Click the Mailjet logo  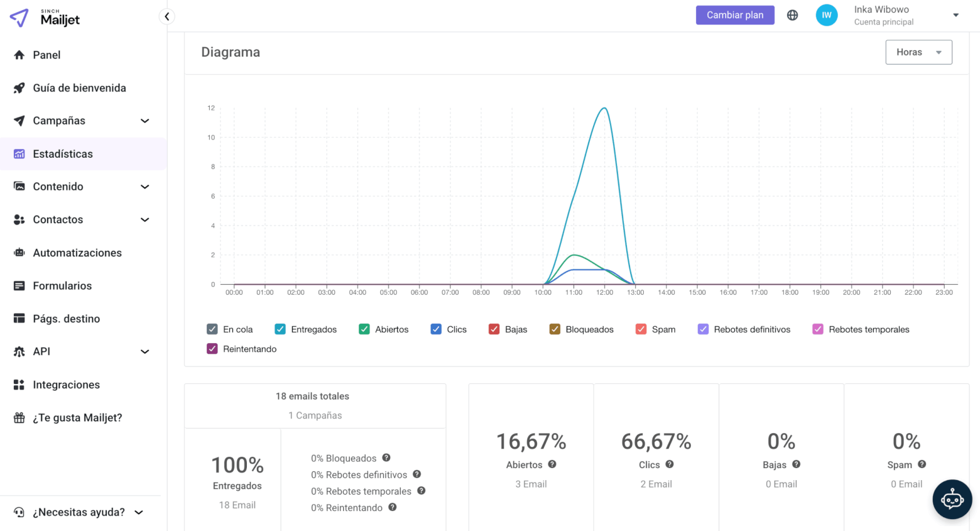click(x=45, y=18)
